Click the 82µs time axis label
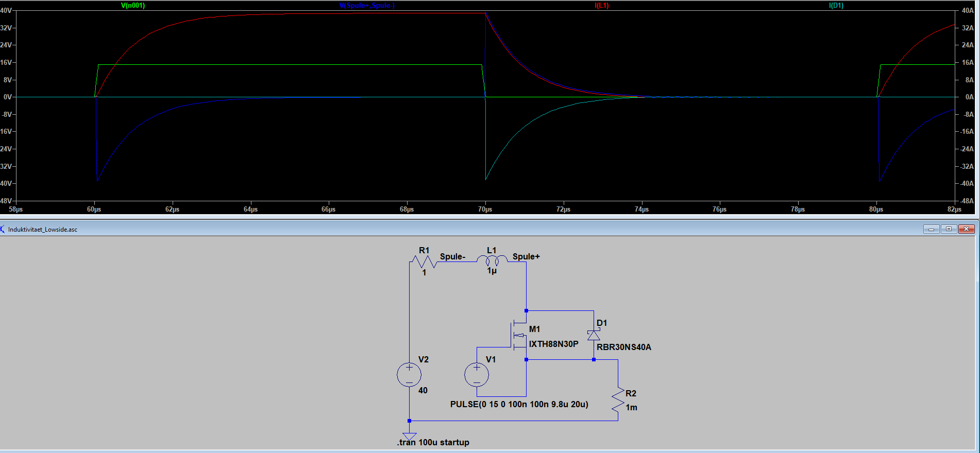The image size is (980, 453). pos(955,210)
